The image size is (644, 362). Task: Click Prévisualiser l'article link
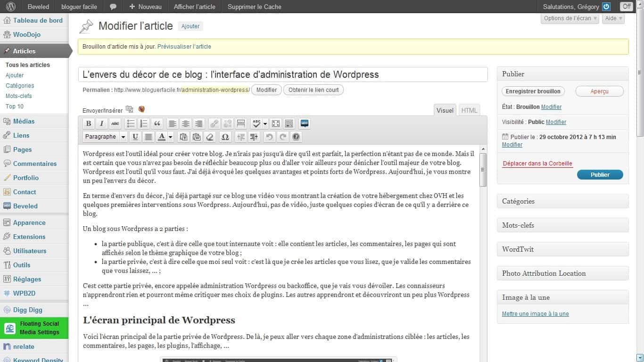pyautogui.click(x=184, y=47)
